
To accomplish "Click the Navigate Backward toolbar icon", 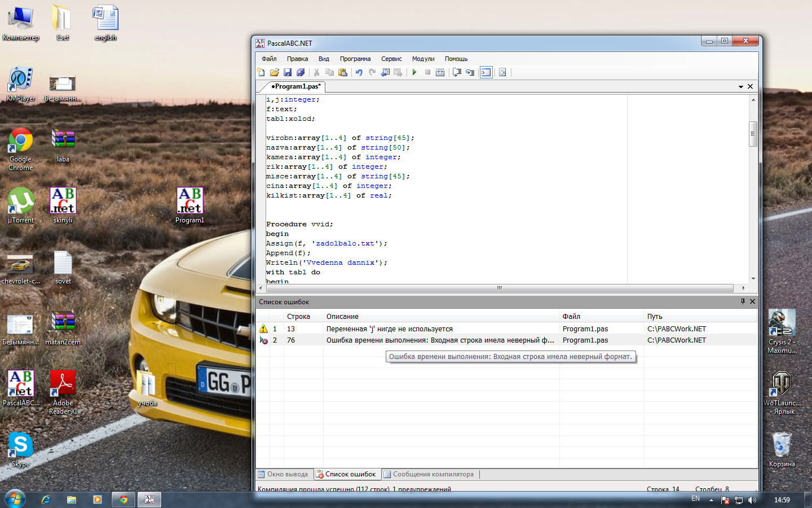I will 386,72.
